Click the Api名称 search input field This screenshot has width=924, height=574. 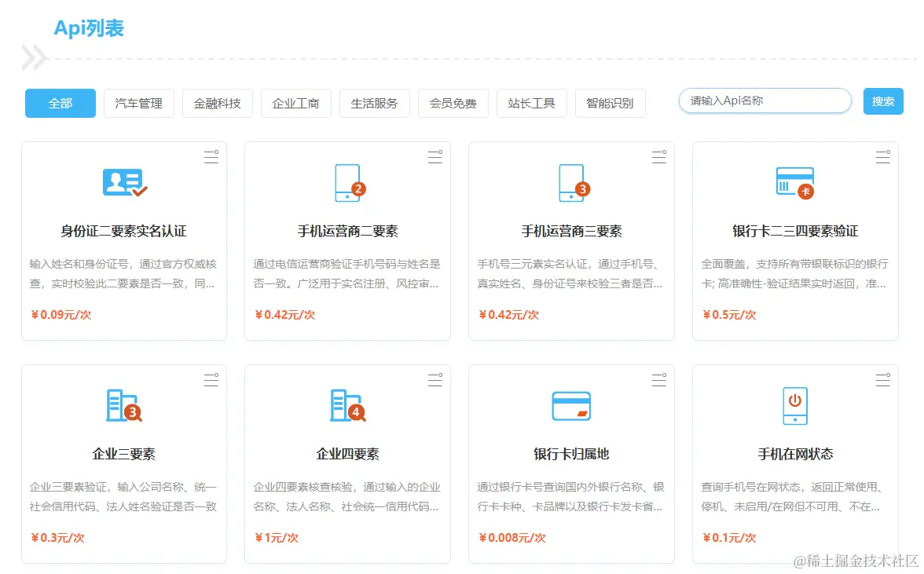point(764,101)
